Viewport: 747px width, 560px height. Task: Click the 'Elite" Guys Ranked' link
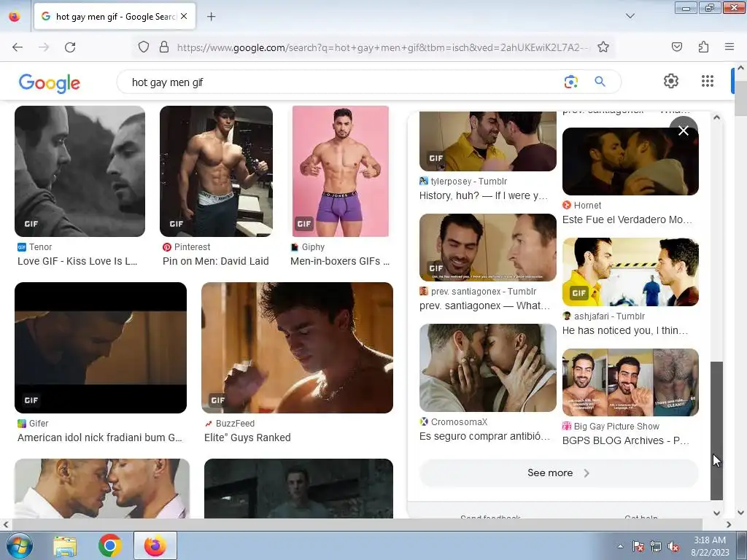coord(247,437)
